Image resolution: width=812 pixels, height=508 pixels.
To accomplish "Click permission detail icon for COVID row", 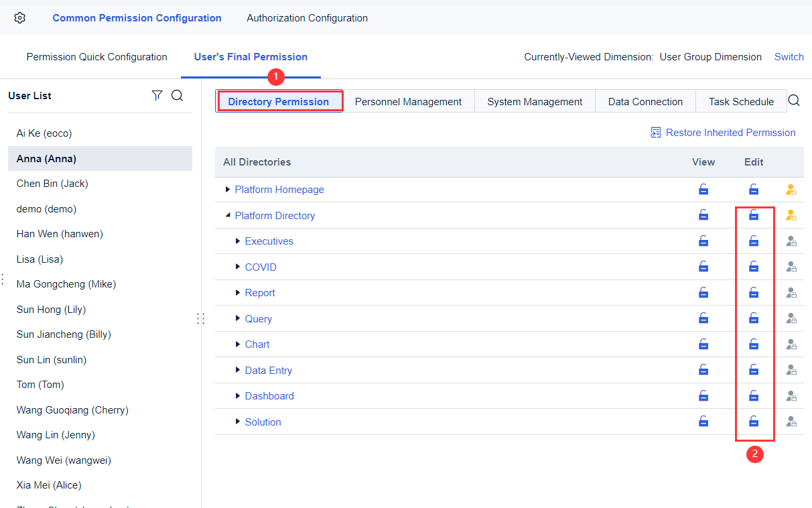I will click(791, 267).
